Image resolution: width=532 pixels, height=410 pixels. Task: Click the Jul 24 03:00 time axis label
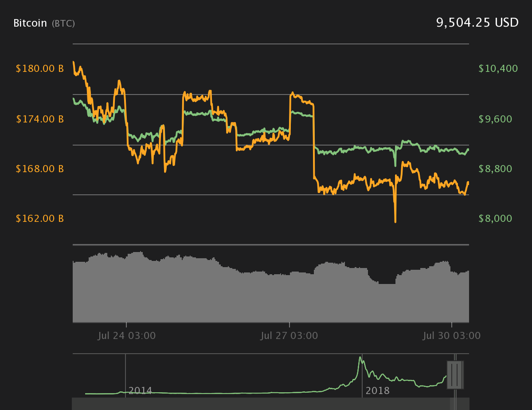pyautogui.click(x=126, y=336)
